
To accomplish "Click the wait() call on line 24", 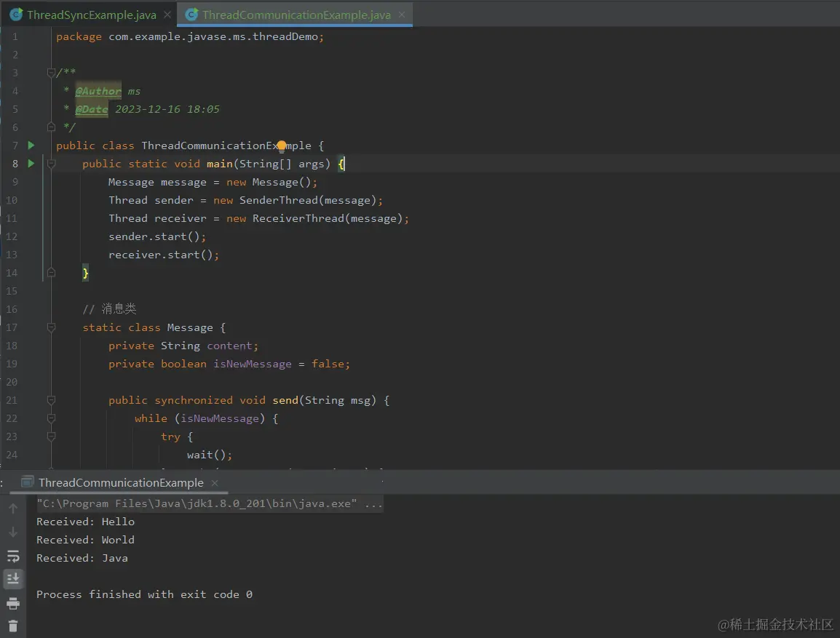I will [x=210, y=455].
